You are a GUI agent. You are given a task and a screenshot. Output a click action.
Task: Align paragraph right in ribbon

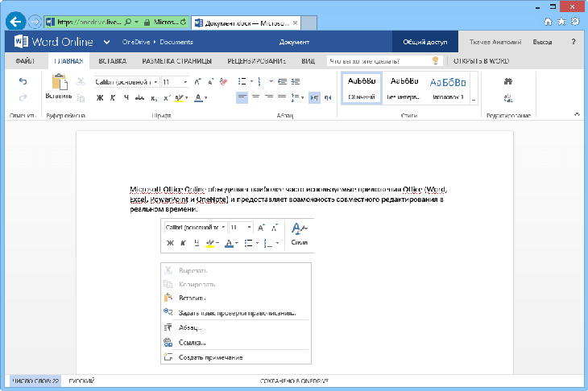(269, 97)
